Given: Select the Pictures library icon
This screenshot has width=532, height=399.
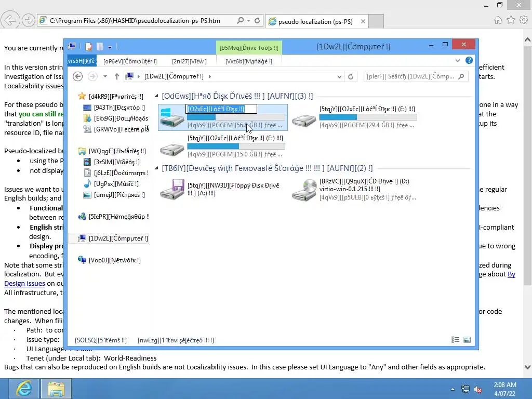Looking at the screenshot, I should [87, 195].
